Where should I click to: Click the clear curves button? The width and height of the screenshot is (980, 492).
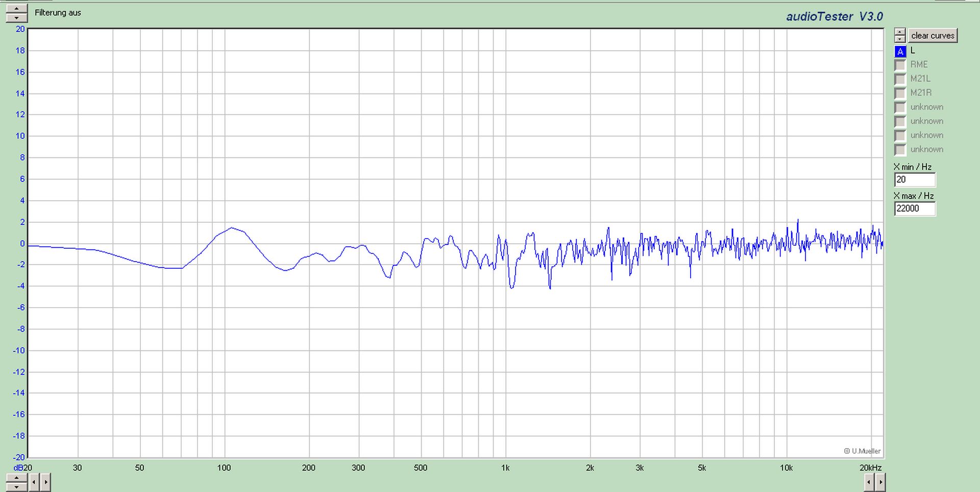click(x=933, y=35)
